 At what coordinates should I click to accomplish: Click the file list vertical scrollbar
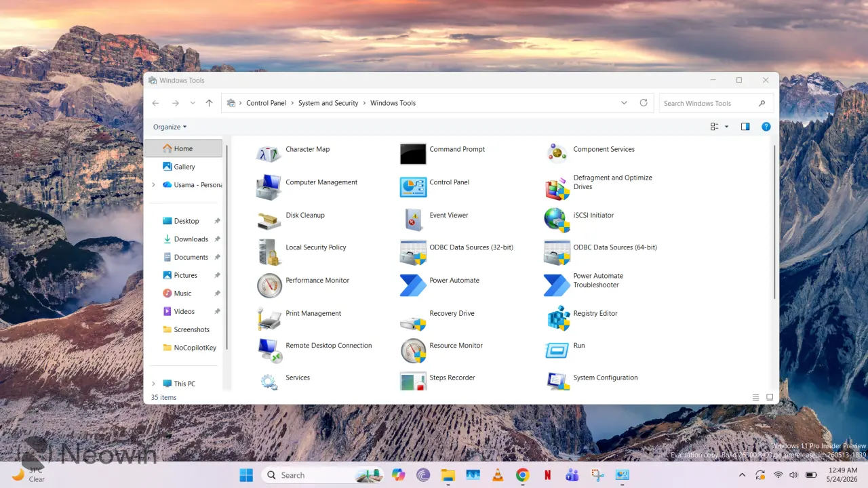(x=774, y=222)
